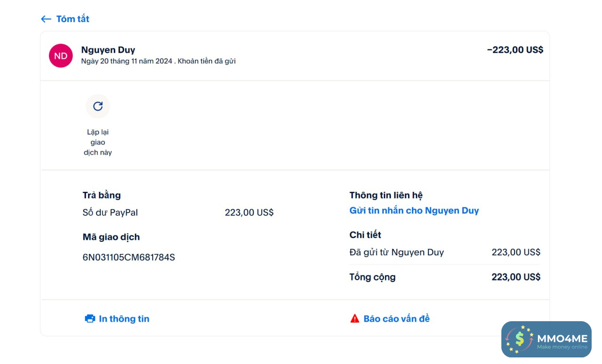Click the Tổng cộng label
Image resolution: width=602 pixels, height=364 pixels.
pos(372,277)
